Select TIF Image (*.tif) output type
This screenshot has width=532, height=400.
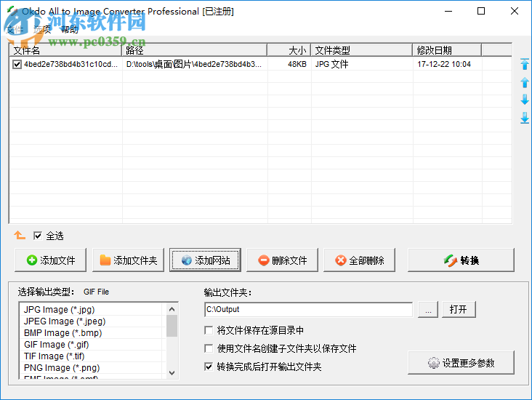tap(92, 356)
